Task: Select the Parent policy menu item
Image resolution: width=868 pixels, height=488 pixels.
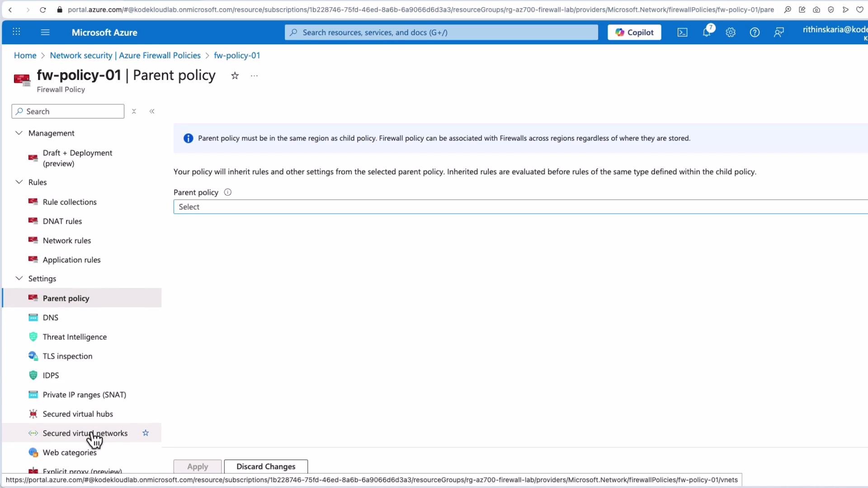Action: [x=82, y=298]
